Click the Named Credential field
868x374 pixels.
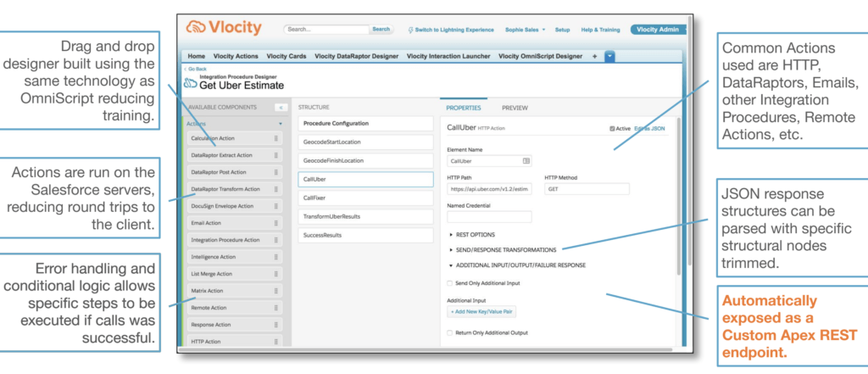489,216
